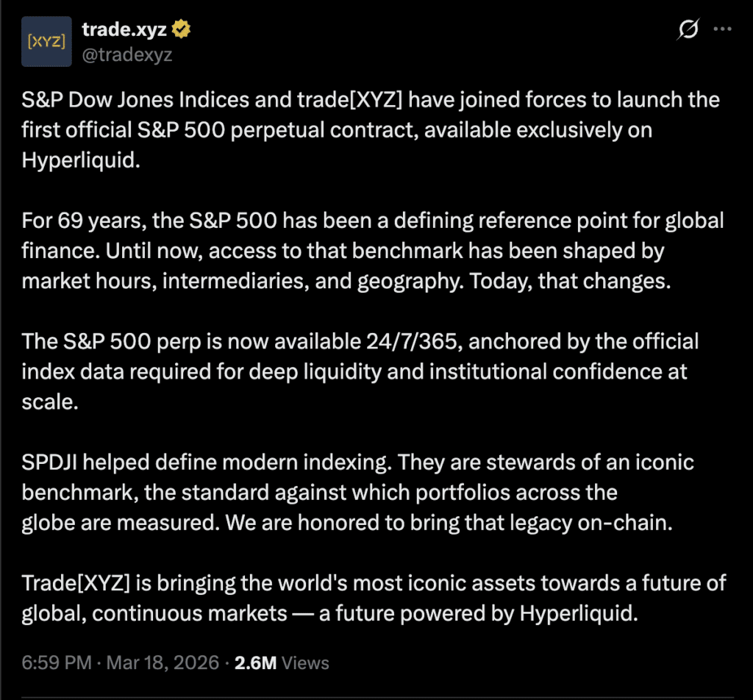Click the paragraph beginning "For 69 years"
Image resolution: width=753 pixels, height=700 pixels.
(x=368, y=251)
